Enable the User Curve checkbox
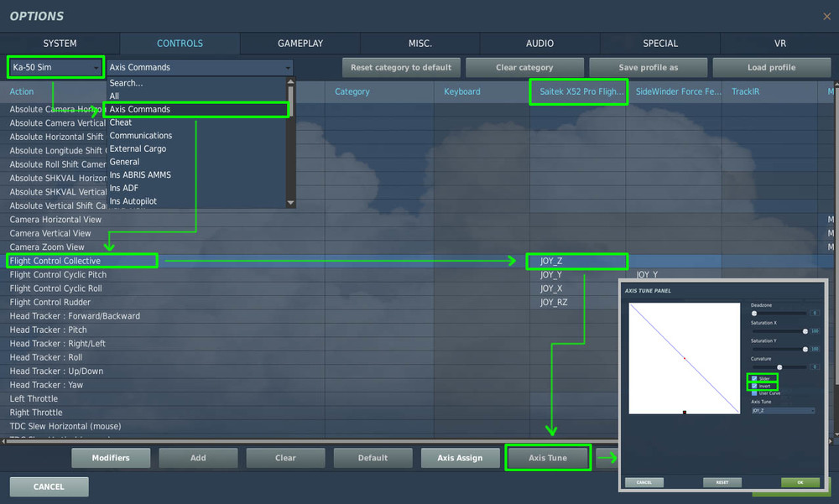Viewport: 839px width, 504px height. pyautogui.click(x=754, y=393)
